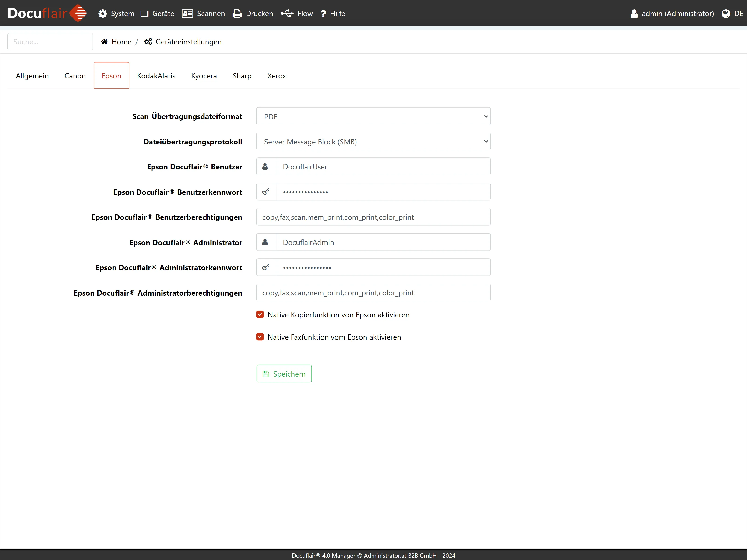Open Dateiübertragungsprotokoll SMB dropdown

373,141
